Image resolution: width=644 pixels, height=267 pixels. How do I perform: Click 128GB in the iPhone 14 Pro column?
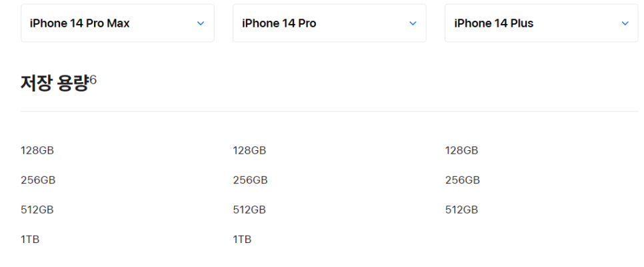(x=249, y=151)
